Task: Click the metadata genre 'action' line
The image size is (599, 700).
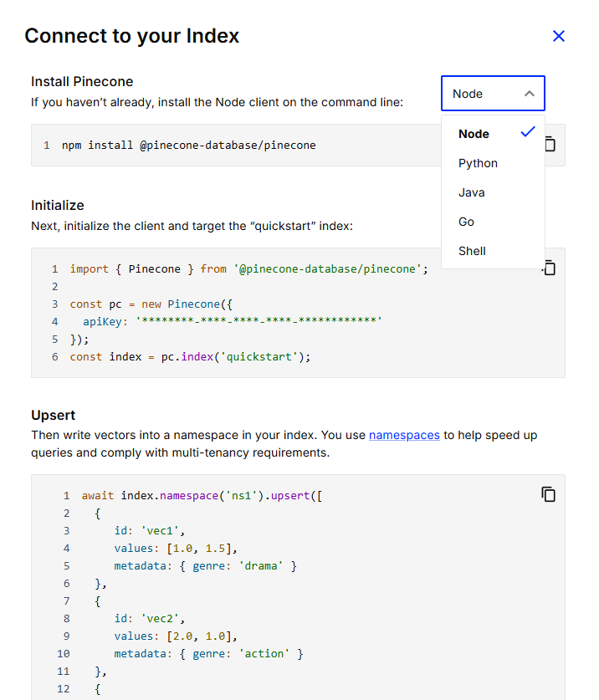Action: (x=208, y=653)
